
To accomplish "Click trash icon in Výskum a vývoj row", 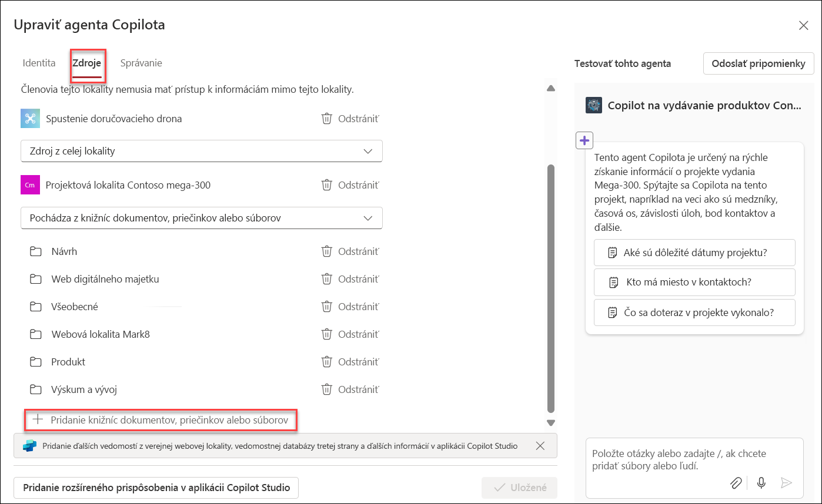I will point(326,389).
